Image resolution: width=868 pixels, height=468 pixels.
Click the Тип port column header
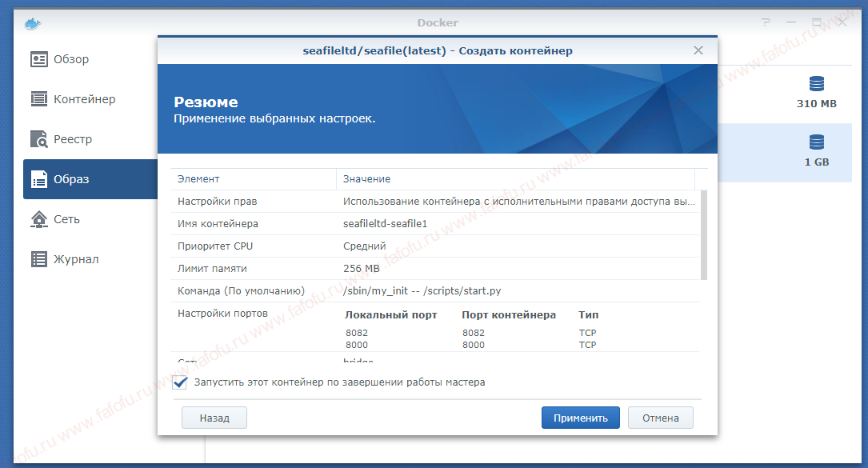point(589,314)
